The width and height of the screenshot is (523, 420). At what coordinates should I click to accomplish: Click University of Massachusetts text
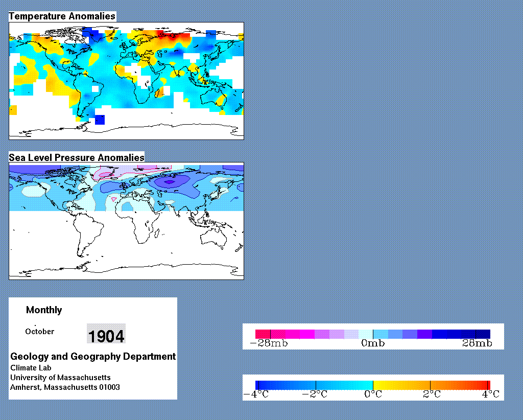coord(60,378)
